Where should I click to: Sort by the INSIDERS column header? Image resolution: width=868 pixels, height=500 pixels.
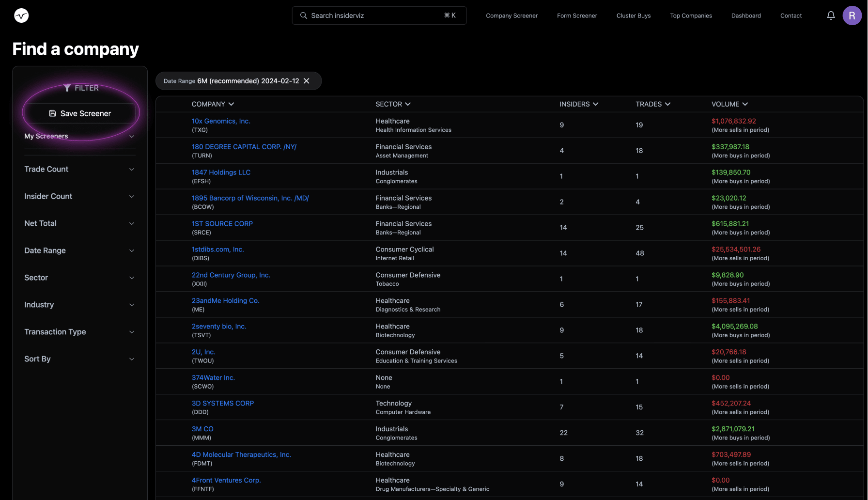click(x=579, y=104)
